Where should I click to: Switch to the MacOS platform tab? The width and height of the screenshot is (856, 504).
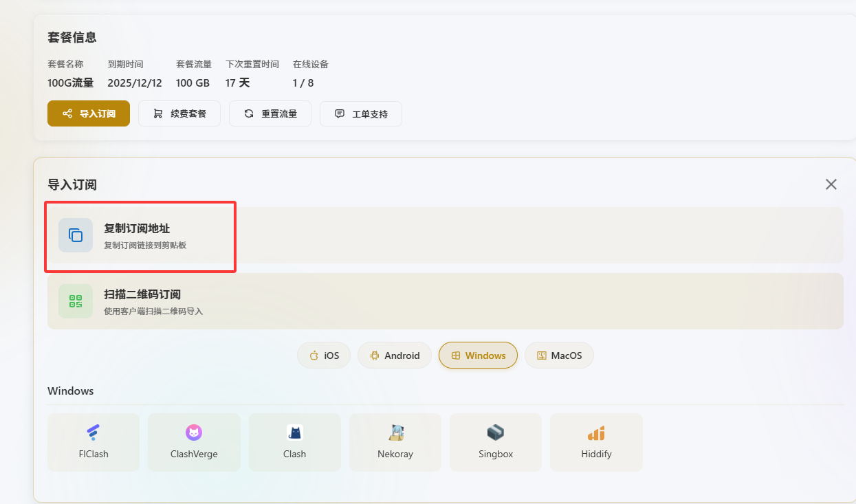point(559,355)
